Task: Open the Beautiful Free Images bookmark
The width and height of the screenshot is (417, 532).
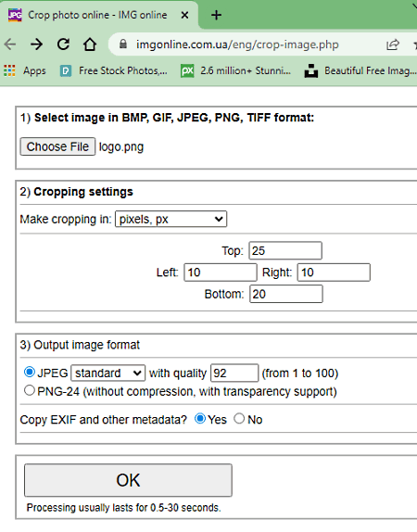Action: point(360,71)
